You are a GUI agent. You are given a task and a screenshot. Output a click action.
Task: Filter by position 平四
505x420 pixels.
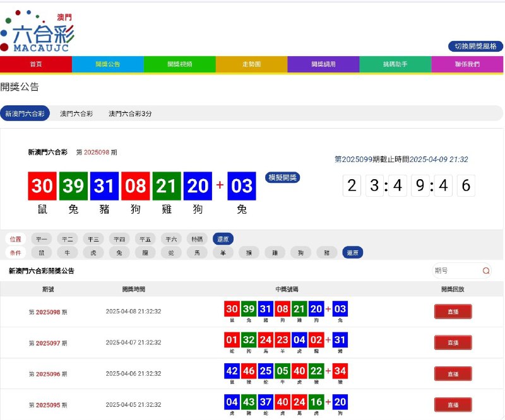(x=119, y=239)
